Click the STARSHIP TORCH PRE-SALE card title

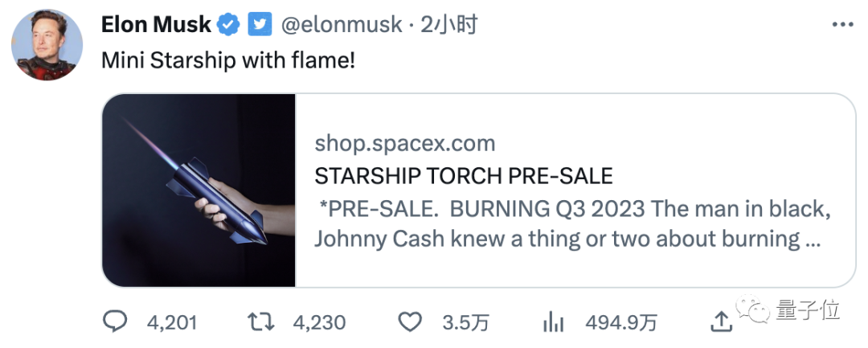pyautogui.click(x=463, y=175)
